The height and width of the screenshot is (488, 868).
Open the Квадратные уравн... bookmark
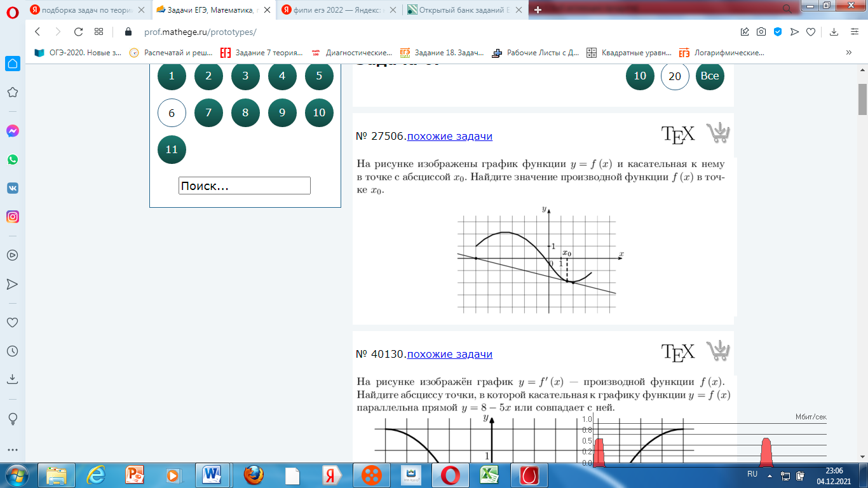[x=629, y=53]
